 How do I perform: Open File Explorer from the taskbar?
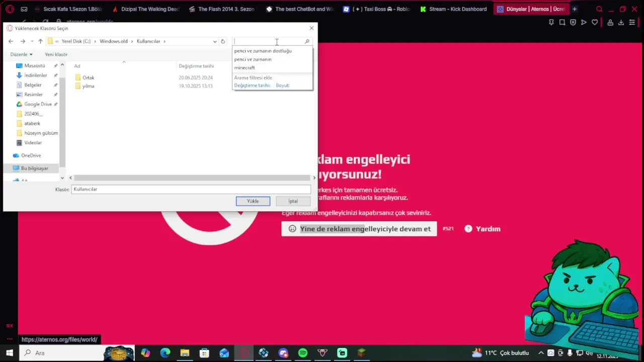[x=185, y=353]
